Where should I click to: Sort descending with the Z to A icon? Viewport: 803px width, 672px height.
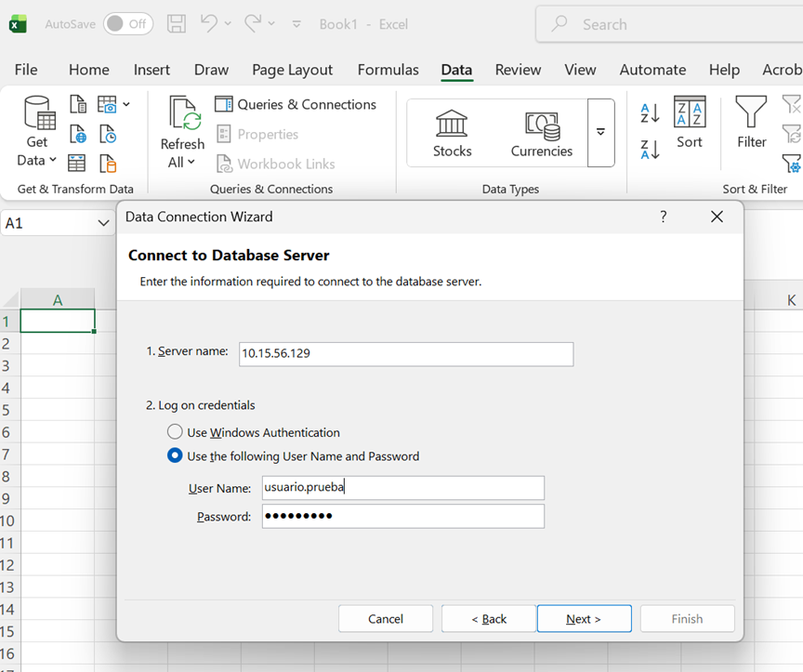click(x=650, y=149)
